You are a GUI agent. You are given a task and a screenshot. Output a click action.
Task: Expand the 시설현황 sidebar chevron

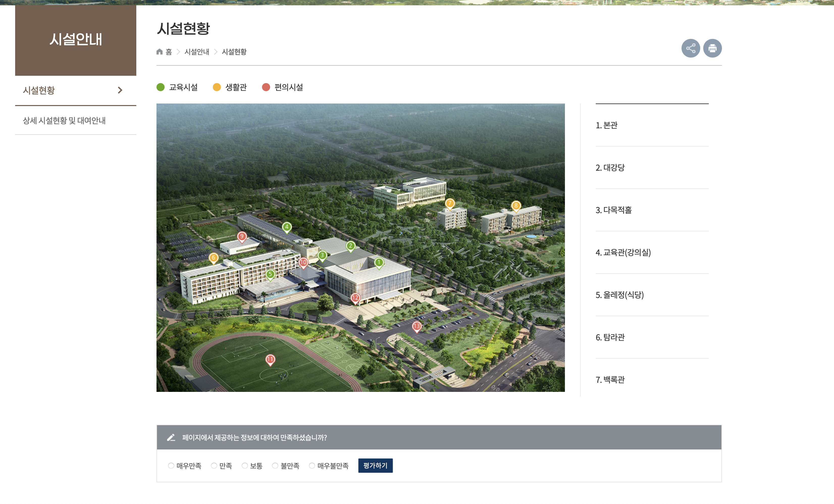click(120, 90)
